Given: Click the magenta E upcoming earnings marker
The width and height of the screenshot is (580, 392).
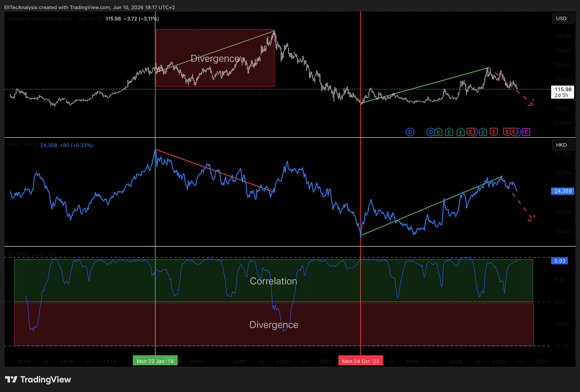Looking at the screenshot, I should click(526, 132).
